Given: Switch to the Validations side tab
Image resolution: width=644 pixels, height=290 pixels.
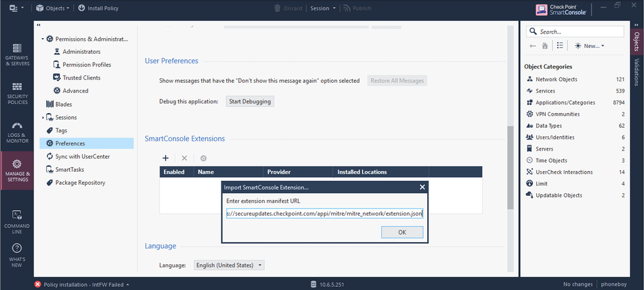Looking at the screenshot, I should [x=637, y=72].
